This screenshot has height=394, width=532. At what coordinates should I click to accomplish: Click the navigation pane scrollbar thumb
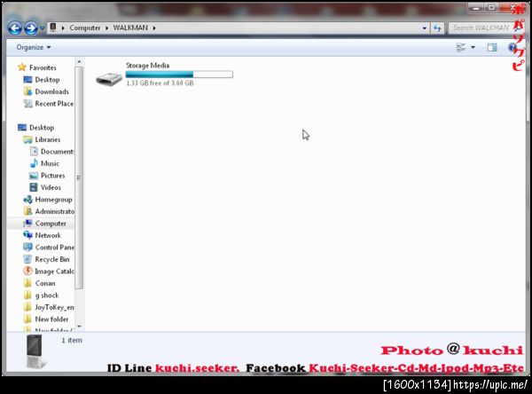point(79,177)
